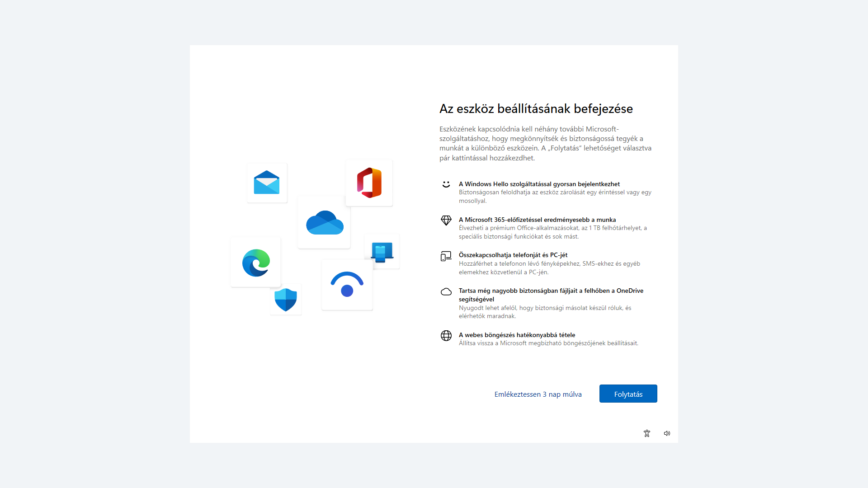Click the Windows Hello gyorsan bejelentkezhet title
Viewport: 868px width, 488px height.
pos(539,184)
